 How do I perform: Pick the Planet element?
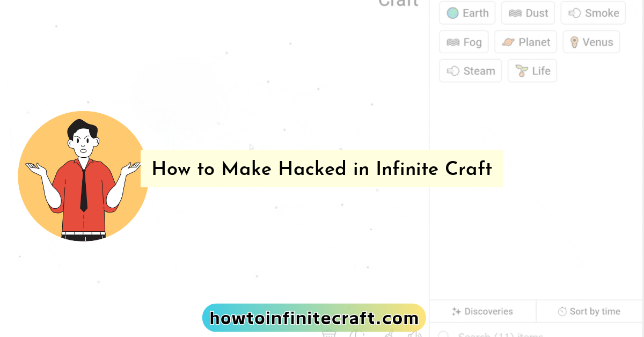pos(525,42)
